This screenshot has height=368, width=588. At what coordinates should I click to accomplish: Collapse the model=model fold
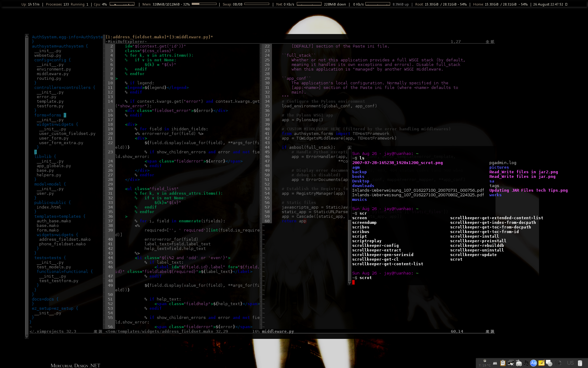click(50, 184)
